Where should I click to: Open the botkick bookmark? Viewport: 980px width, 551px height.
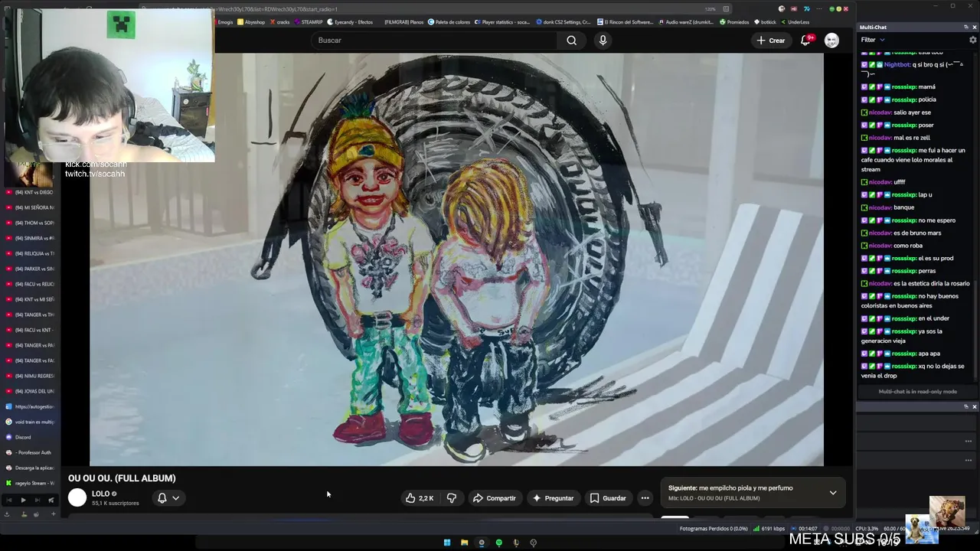765,22
